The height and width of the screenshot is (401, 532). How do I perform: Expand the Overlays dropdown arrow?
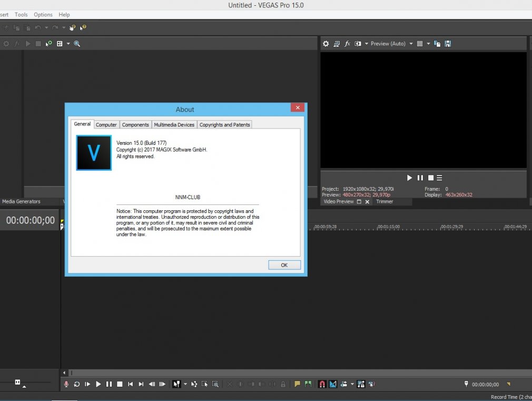click(428, 43)
